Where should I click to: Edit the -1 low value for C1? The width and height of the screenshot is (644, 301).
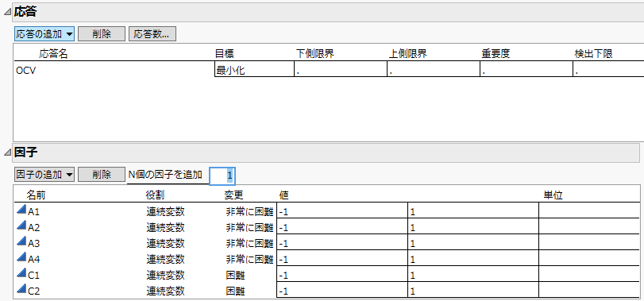(x=342, y=274)
